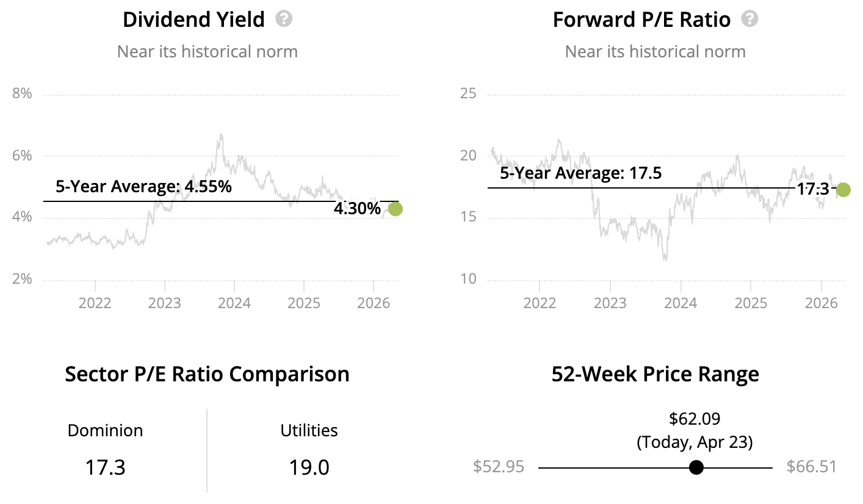Click the Sector P/E Ratio Comparison heading
The width and height of the screenshot is (863, 504).
click(x=207, y=374)
